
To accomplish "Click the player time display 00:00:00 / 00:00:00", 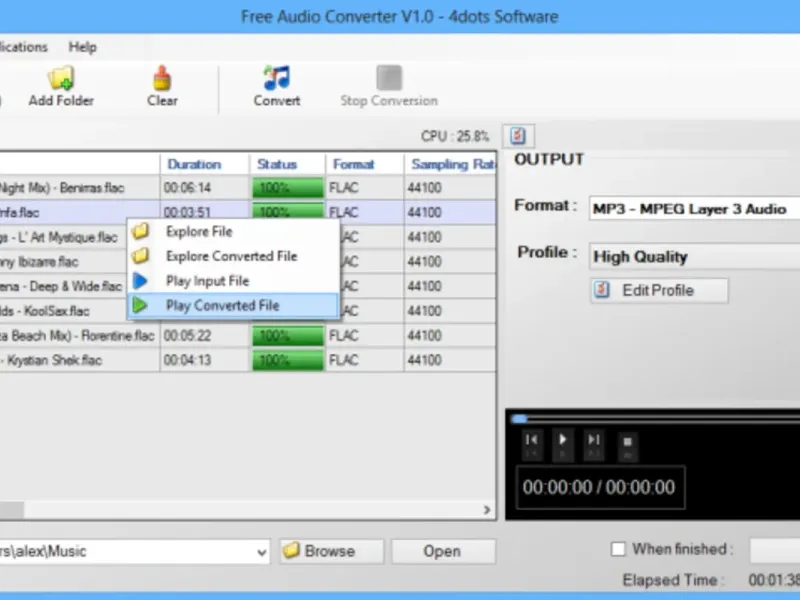I will pos(600,487).
